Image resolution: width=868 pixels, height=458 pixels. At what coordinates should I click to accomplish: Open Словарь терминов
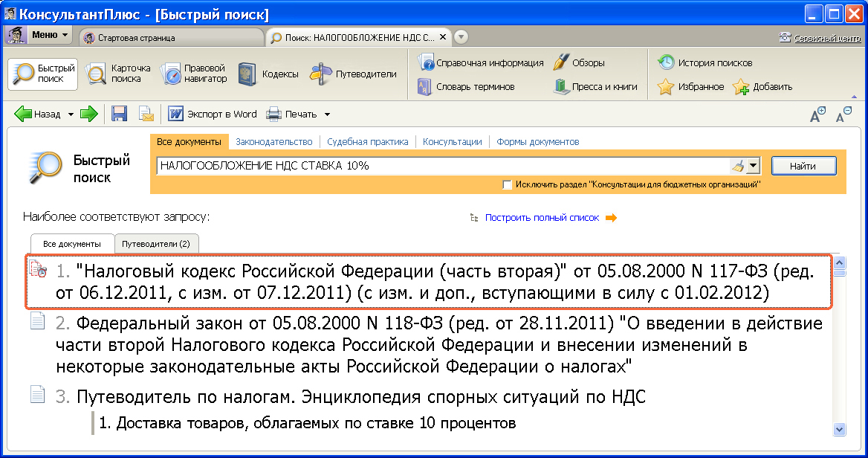[x=466, y=87]
